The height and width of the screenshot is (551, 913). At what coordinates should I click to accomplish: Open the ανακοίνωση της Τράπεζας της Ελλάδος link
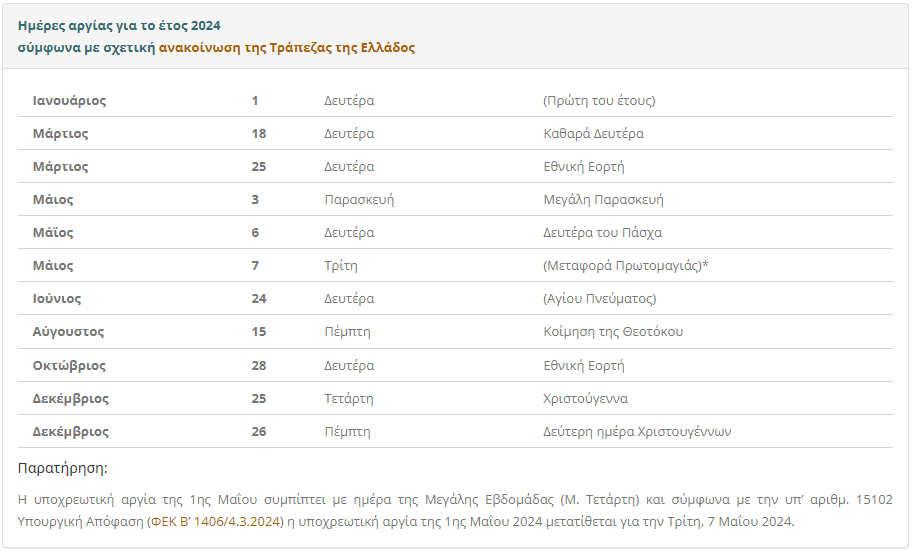[x=286, y=48]
